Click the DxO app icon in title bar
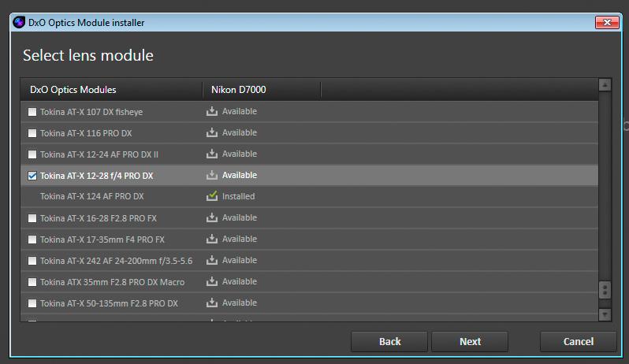The height and width of the screenshot is (364, 629). tap(19, 22)
